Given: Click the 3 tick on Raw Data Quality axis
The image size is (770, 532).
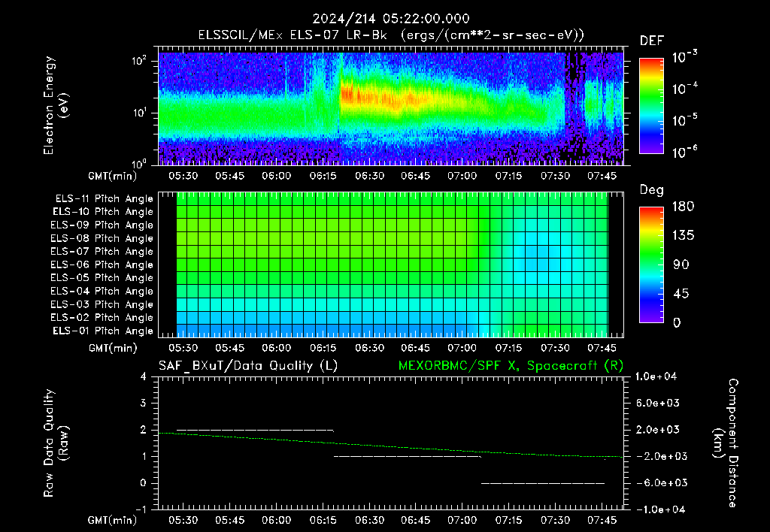Looking at the screenshot, I should (144, 403).
